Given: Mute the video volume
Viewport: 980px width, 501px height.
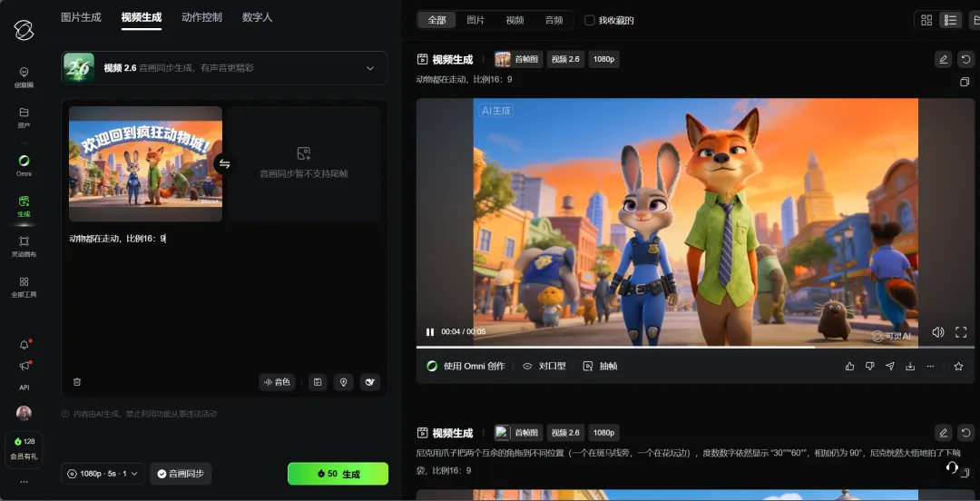Looking at the screenshot, I should pyautogui.click(x=937, y=332).
